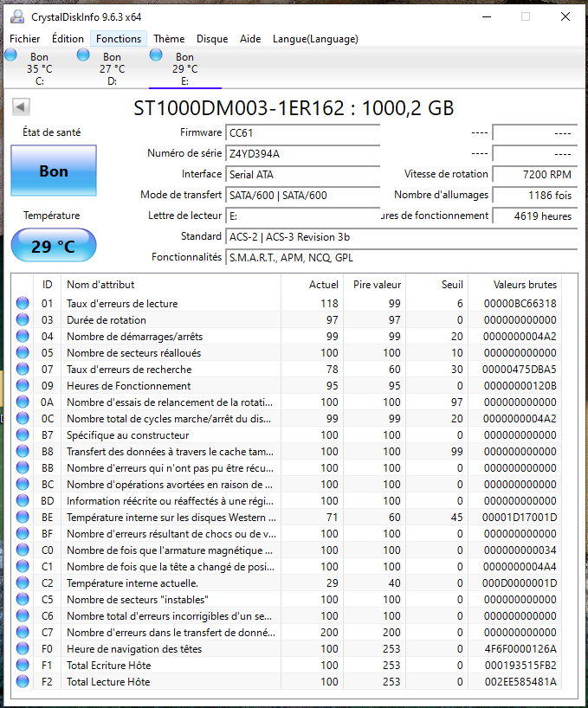
Task: Click the 4619 heures field
Action: [x=534, y=216]
